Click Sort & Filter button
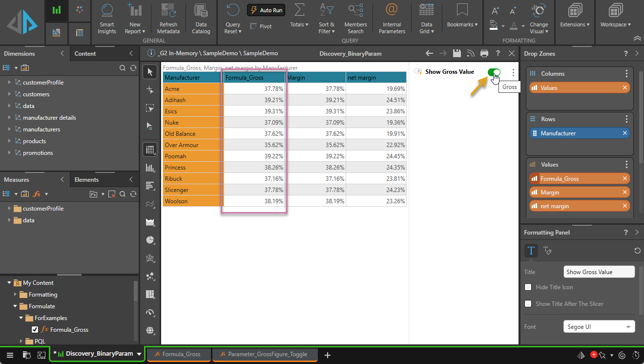The image size is (644, 364). click(x=327, y=19)
